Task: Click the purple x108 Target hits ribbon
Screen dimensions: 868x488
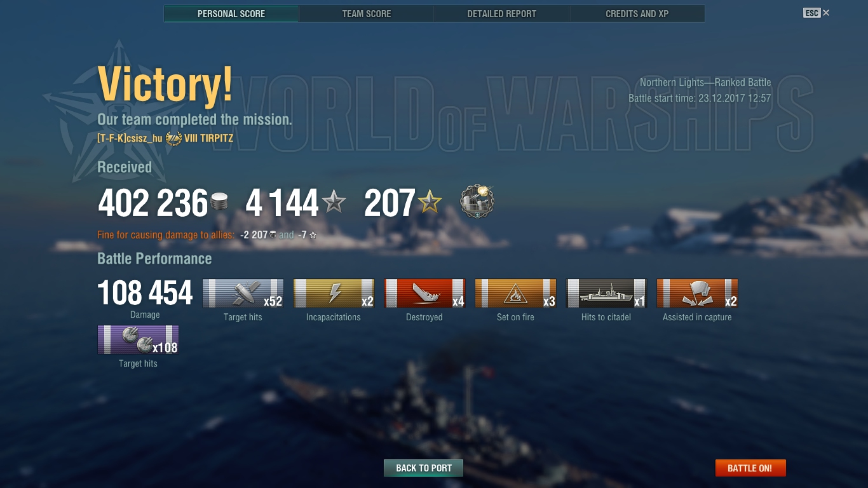Action: 138,339
